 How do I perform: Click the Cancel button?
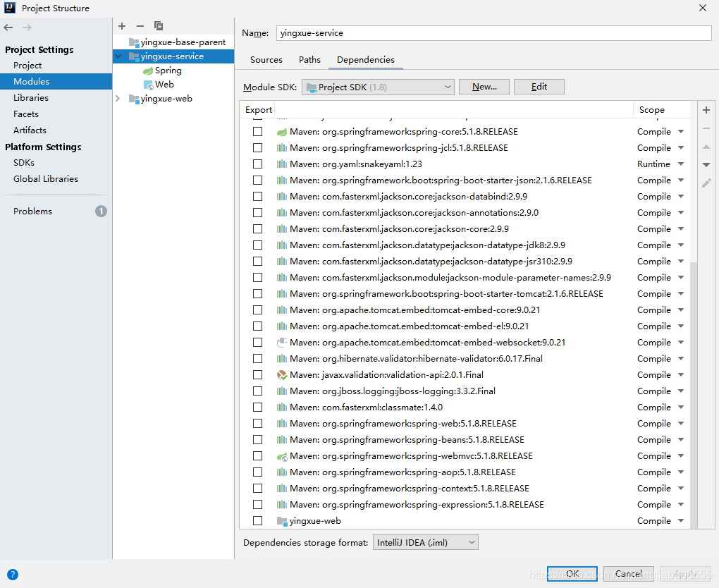(x=628, y=573)
